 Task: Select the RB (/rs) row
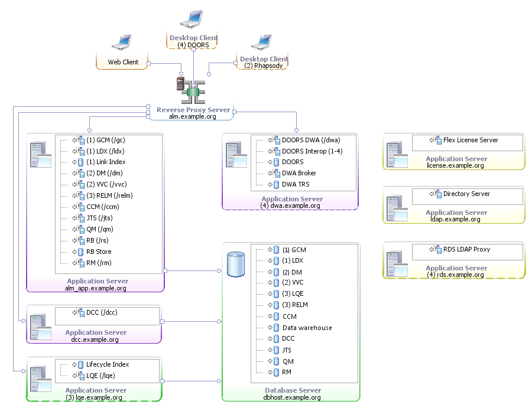click(90, 240)
